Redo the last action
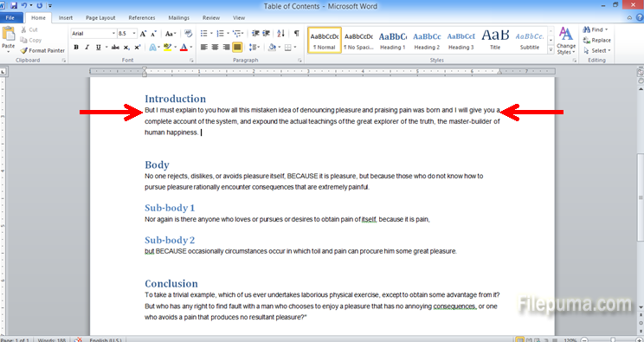This screenshot has height=342, width=644. [40, 6]
